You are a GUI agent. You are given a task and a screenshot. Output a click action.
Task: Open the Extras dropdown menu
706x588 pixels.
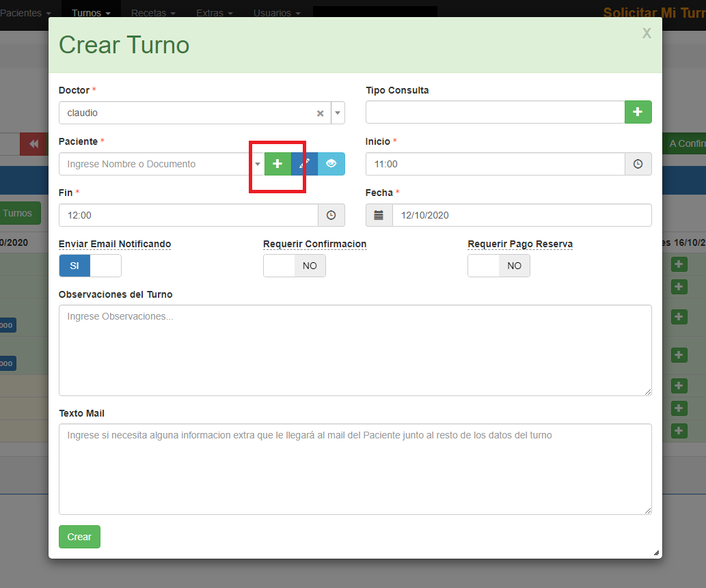pos(214,13)
